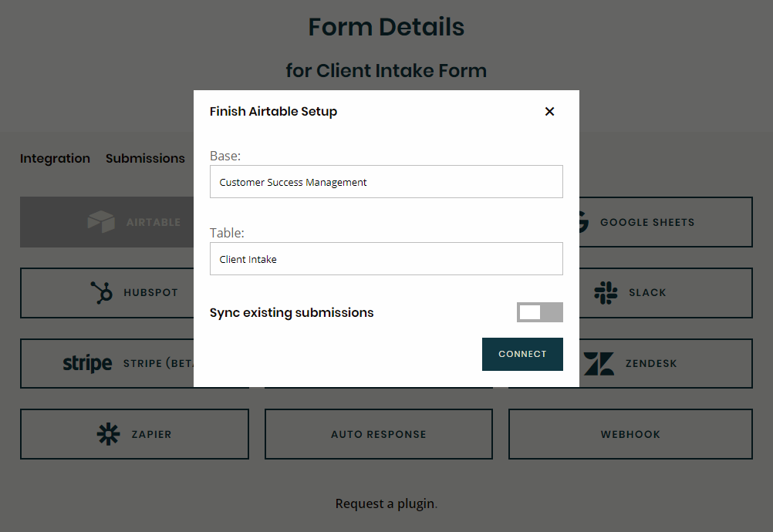Click the Connect button

point(522,354)
